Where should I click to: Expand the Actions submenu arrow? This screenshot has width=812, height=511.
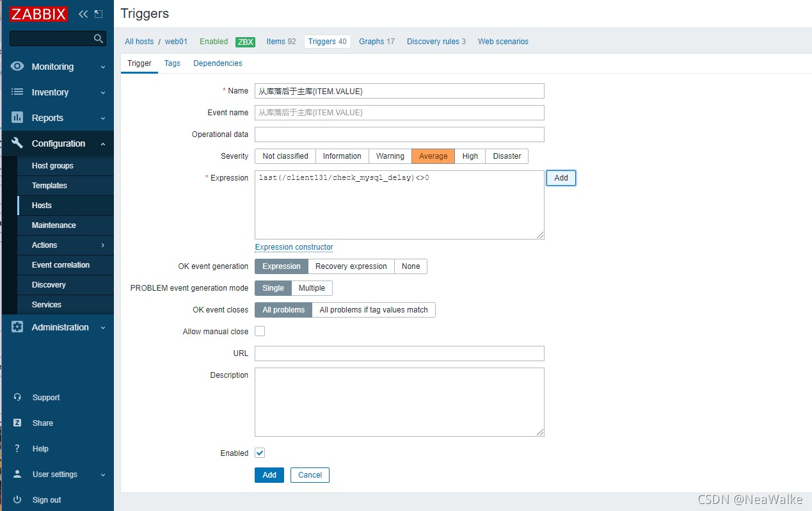click(103, 245)
